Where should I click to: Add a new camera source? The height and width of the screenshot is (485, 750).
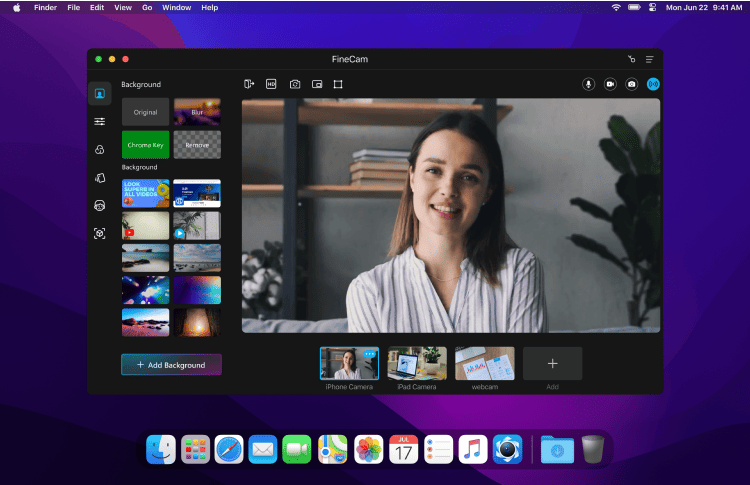tap(552, 363)
